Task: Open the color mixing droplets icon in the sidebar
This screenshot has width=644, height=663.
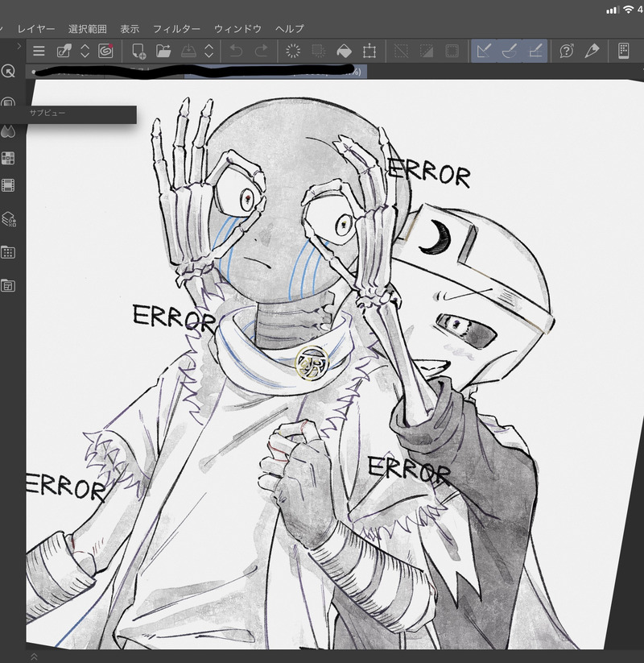Action: (x=8, y=131)
